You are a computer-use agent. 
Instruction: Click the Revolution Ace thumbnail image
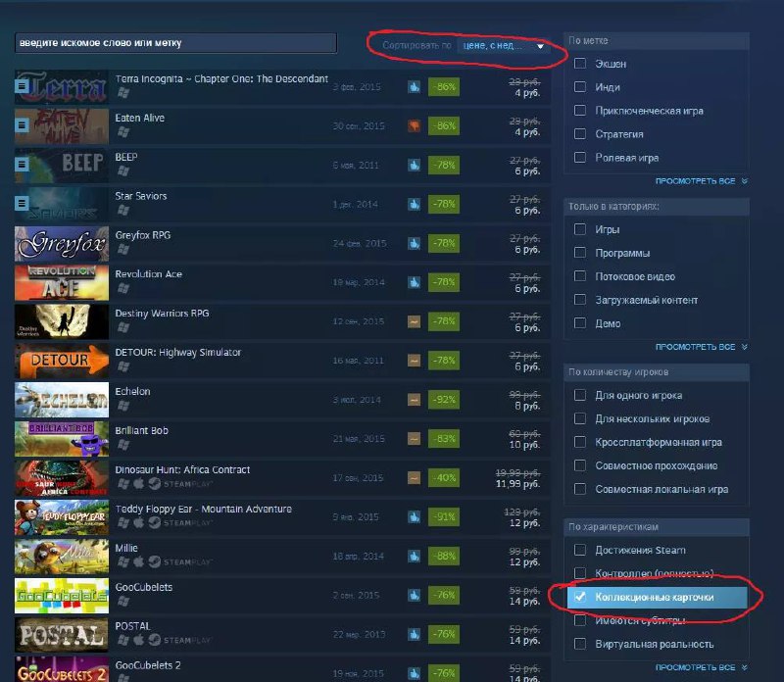click(62, 282)
